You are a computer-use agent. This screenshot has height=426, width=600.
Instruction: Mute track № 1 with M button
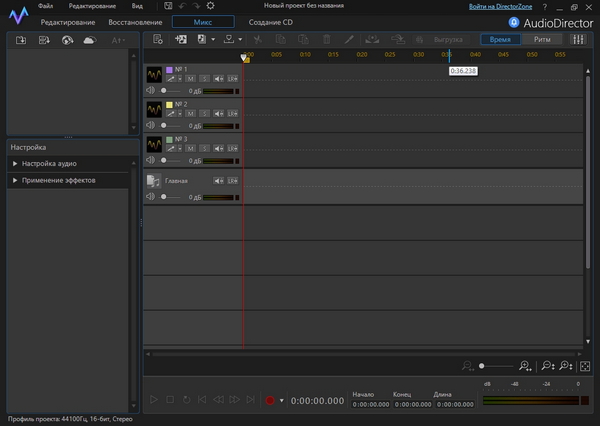click(189, 78)
